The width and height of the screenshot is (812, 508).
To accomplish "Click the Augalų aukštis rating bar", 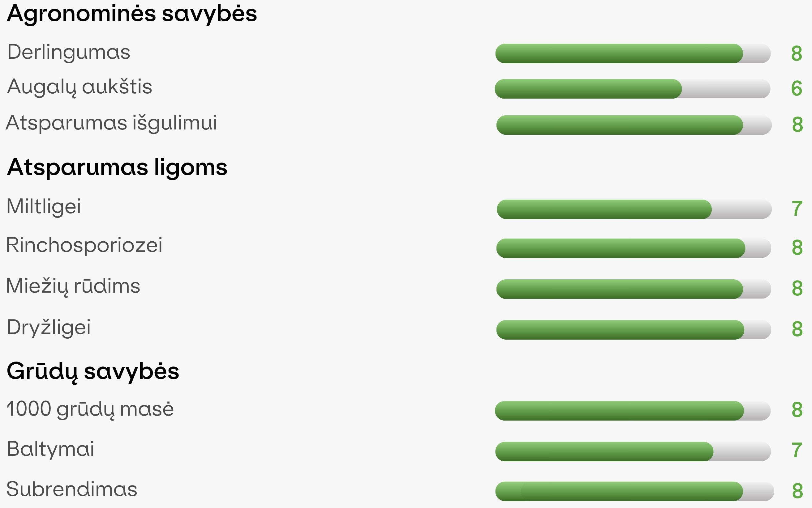I will (633, 89).
